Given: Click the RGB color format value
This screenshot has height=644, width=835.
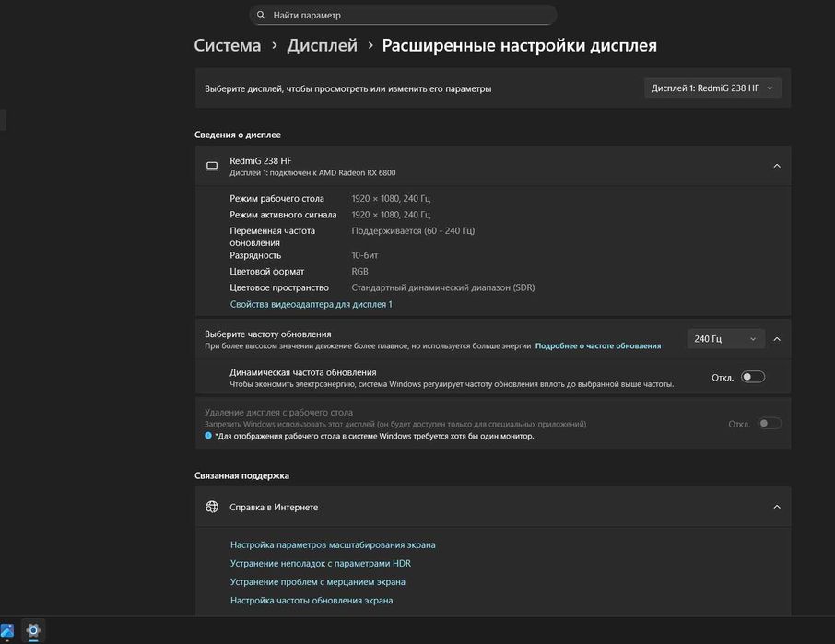Looking at the screenshot, I should [x=360, y=272].
